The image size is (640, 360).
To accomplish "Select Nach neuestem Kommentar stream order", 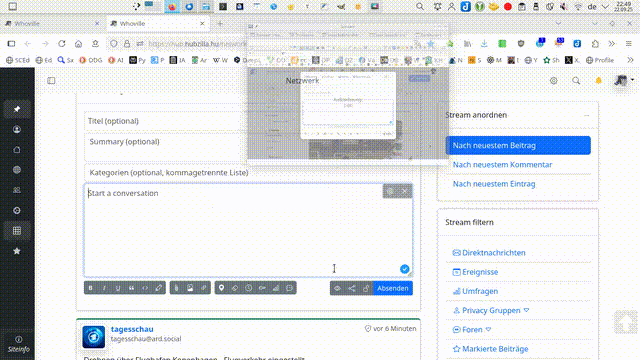I will [x=502, y=165].
